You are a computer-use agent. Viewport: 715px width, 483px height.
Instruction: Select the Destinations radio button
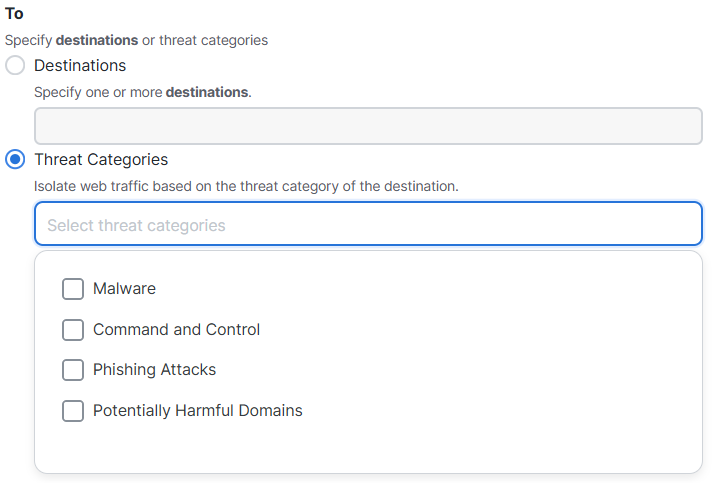coord(15,66)
